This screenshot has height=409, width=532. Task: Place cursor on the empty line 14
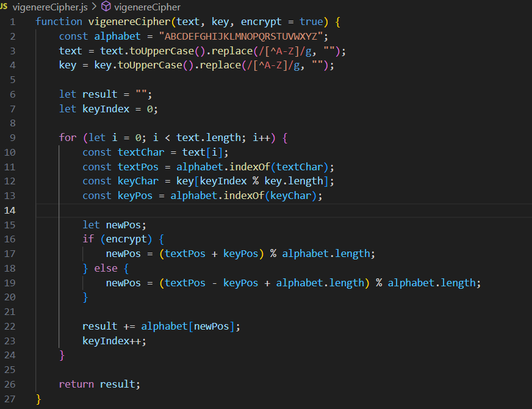click(x=284, y=211)
